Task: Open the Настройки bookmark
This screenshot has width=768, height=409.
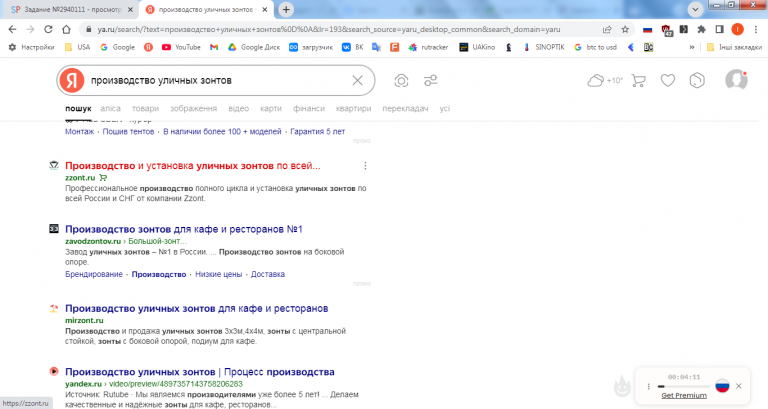Action: tap(31, 47)
